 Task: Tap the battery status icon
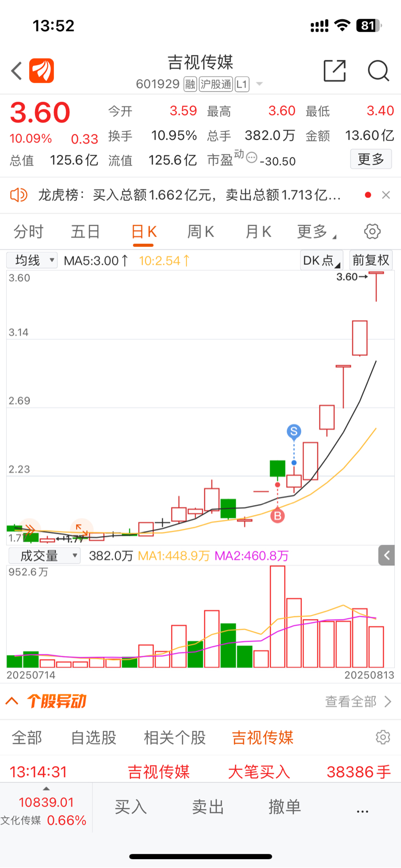(x=369, y=26)
